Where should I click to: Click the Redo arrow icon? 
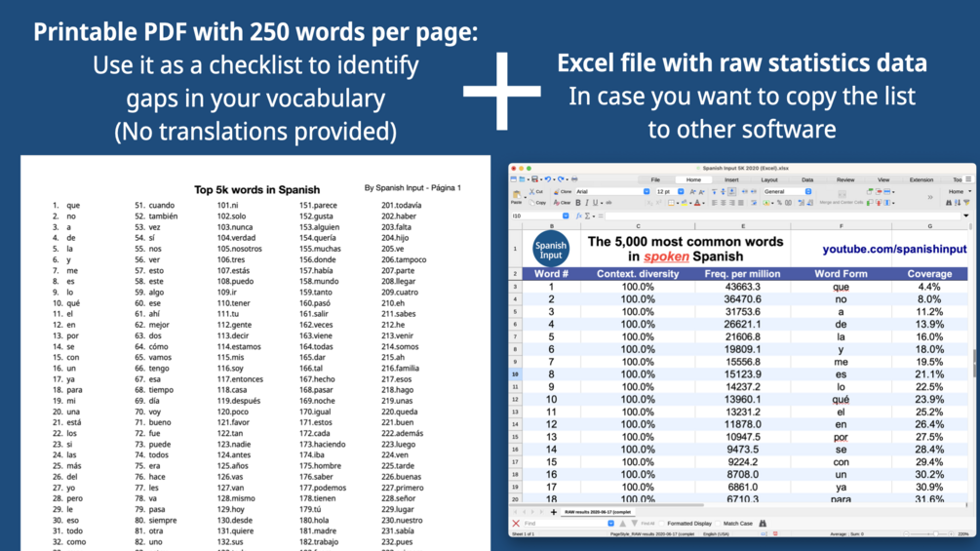point(561,179)
